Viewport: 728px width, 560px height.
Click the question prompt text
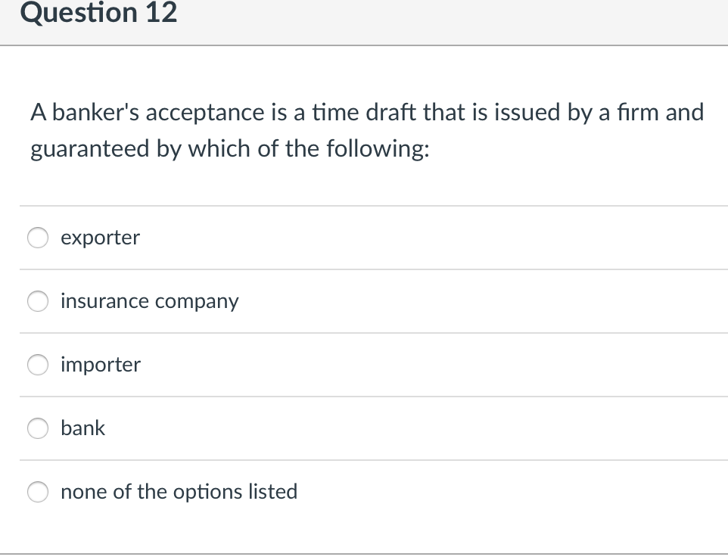point(366,130)
